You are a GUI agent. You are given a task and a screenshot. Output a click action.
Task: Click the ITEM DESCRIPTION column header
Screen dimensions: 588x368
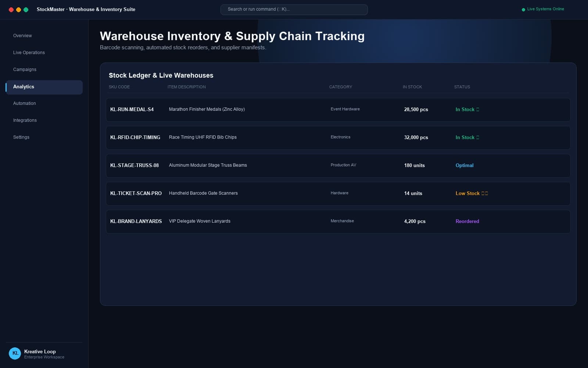click(x=187, y=87)
